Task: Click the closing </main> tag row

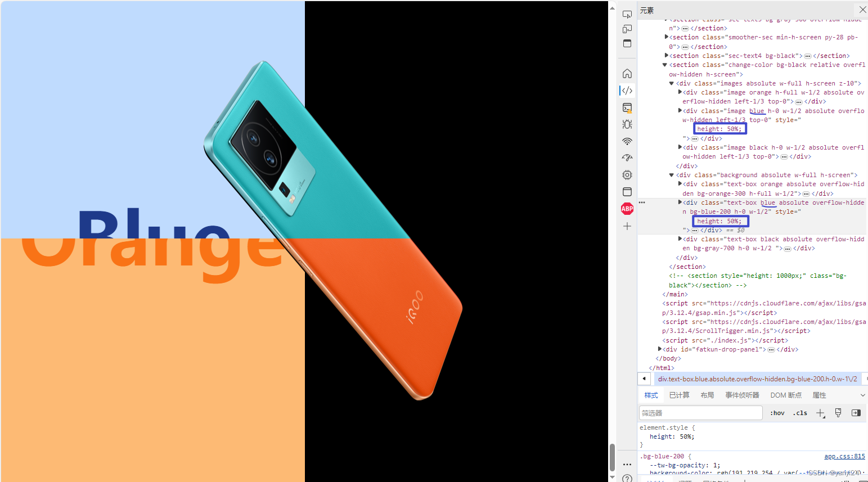Action: click(675, 294)
